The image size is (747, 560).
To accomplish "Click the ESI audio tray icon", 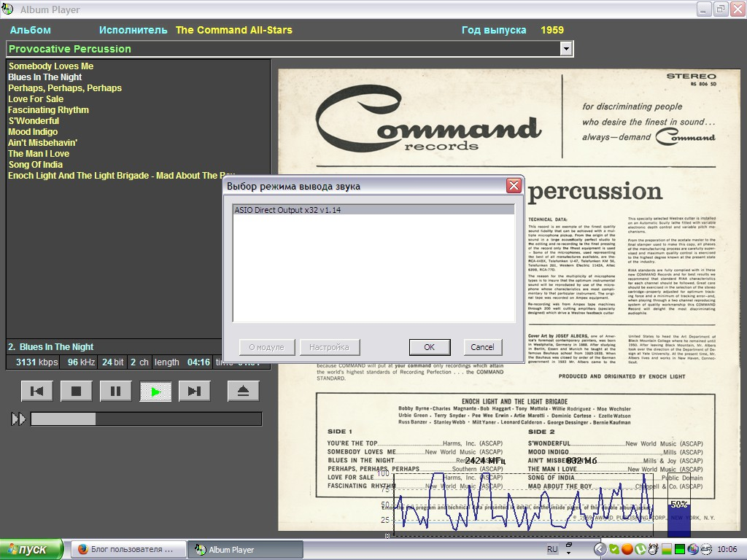I will pyautogui.click(x=705, y=550).
